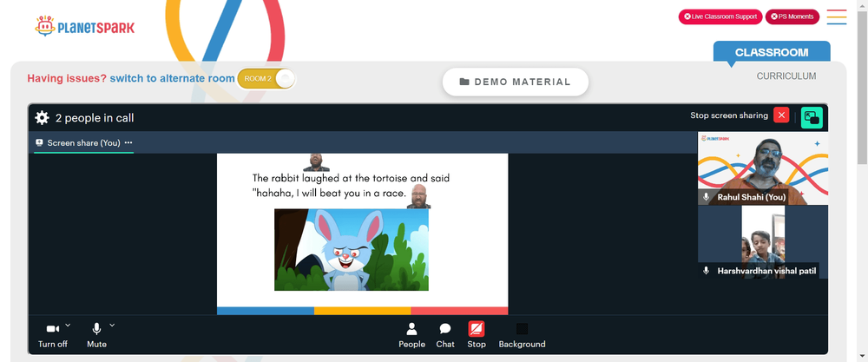The image size is (868, 362).
Task: Click 'switch to alternate room' link
Action: pos(172,79)
